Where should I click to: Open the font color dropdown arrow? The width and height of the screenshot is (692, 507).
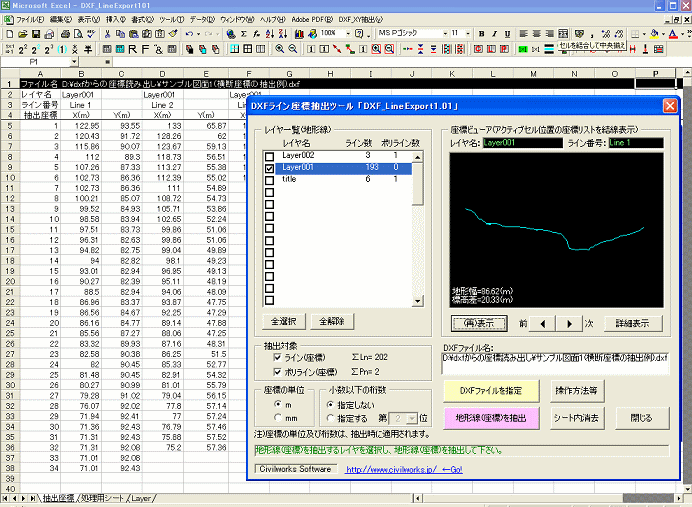683,34
